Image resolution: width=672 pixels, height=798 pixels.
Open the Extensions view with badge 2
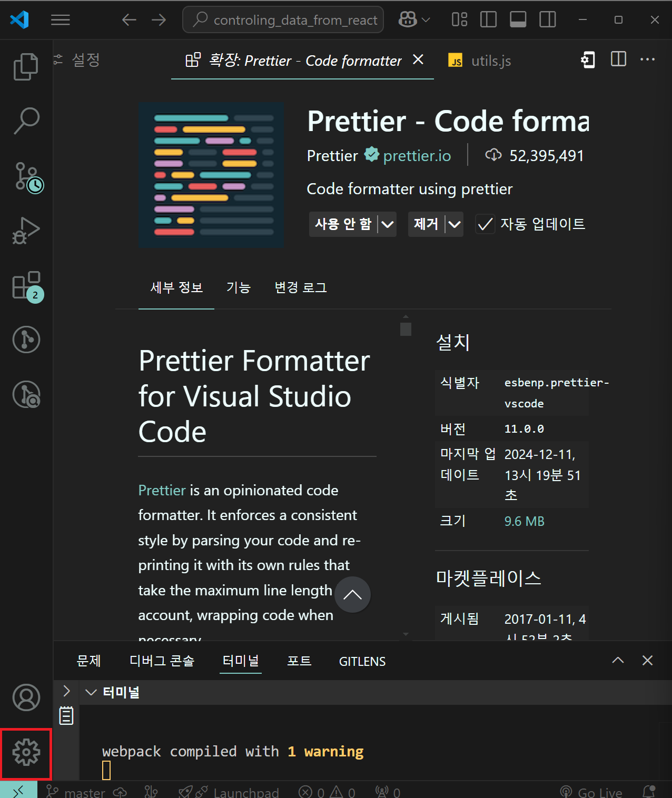[x=27, y=286]
